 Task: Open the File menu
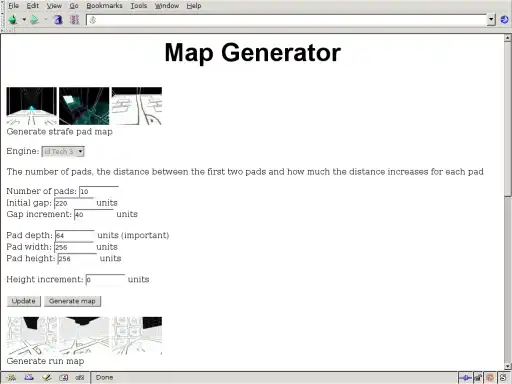(13, 6)
